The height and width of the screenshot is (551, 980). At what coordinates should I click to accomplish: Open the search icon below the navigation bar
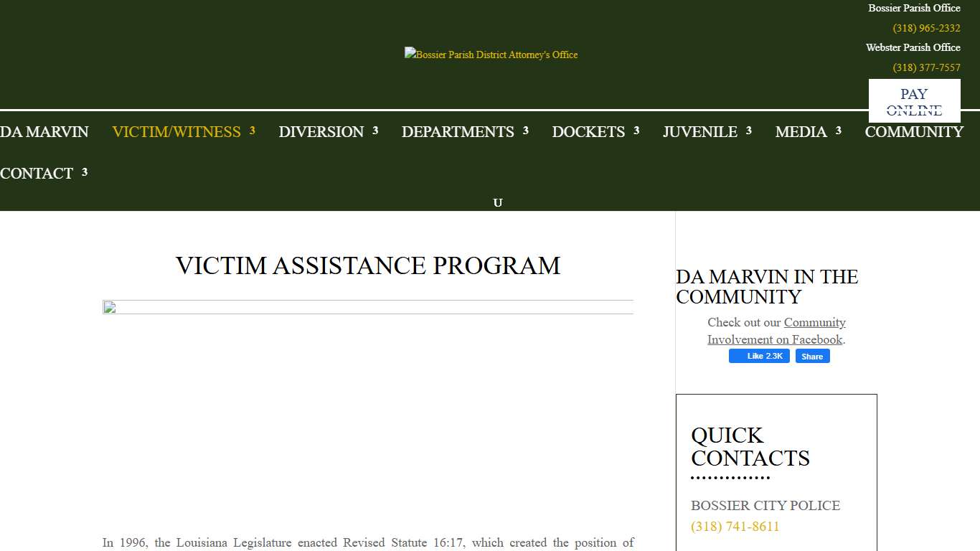(498, 202)
